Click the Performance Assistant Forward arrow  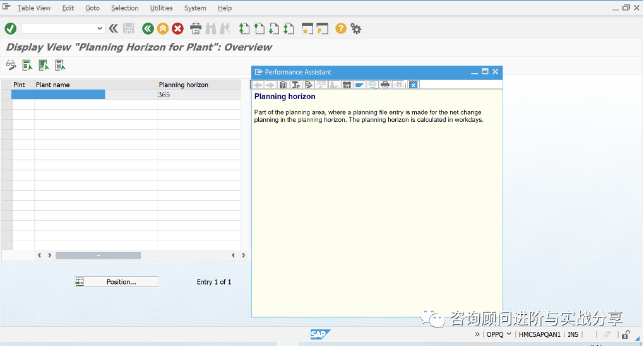[x=270, y=85]
